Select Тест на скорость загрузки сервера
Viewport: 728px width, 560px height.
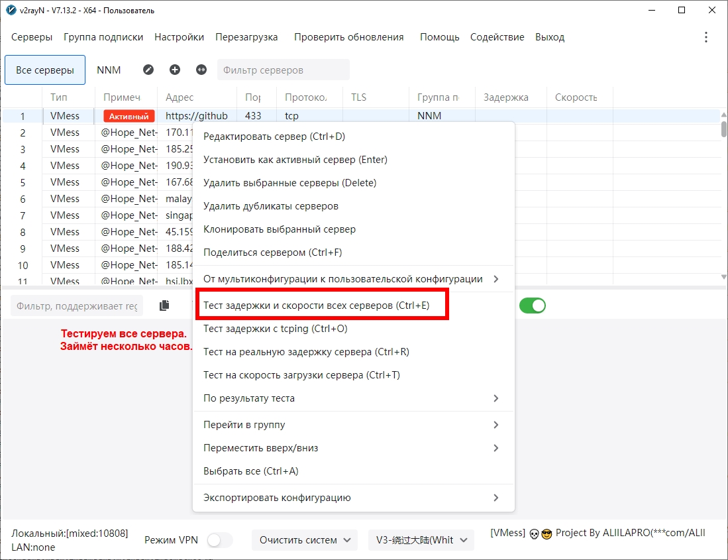(x=353, y=375)
